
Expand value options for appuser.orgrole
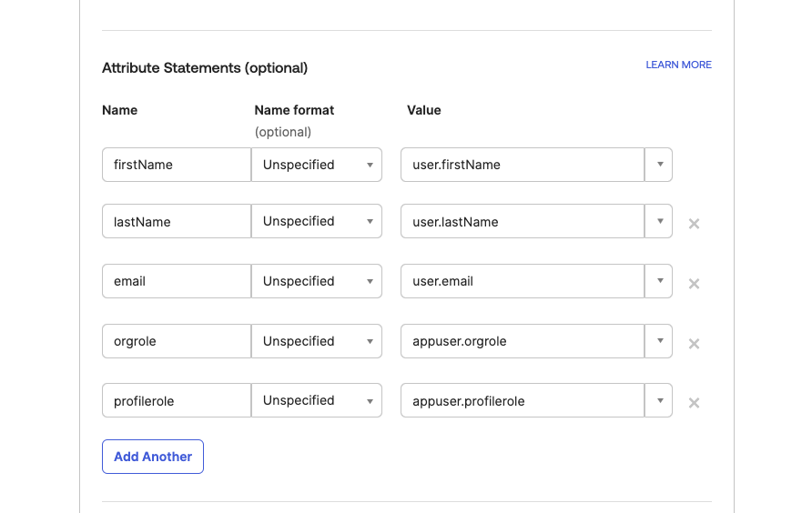(x=658, y=341)
